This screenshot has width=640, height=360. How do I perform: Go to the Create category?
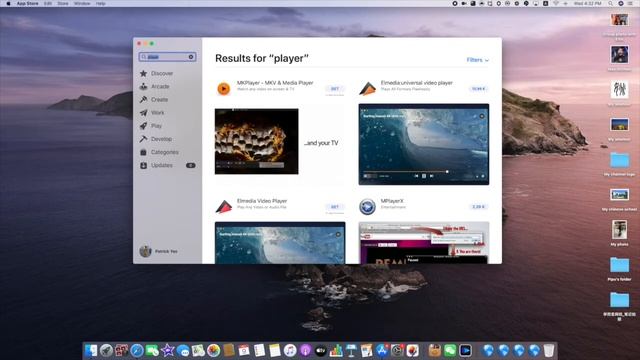pyautogui.click(x=159, y=100)
